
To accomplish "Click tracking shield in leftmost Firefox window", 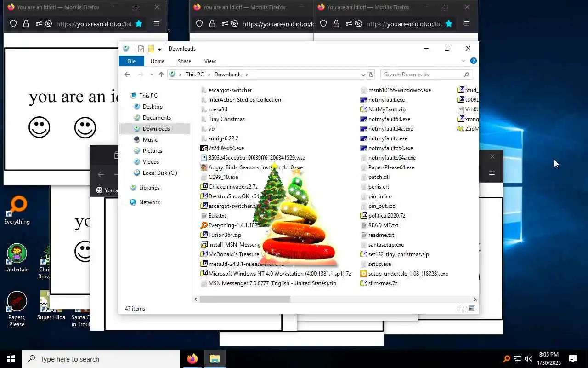I will (13, 24).
